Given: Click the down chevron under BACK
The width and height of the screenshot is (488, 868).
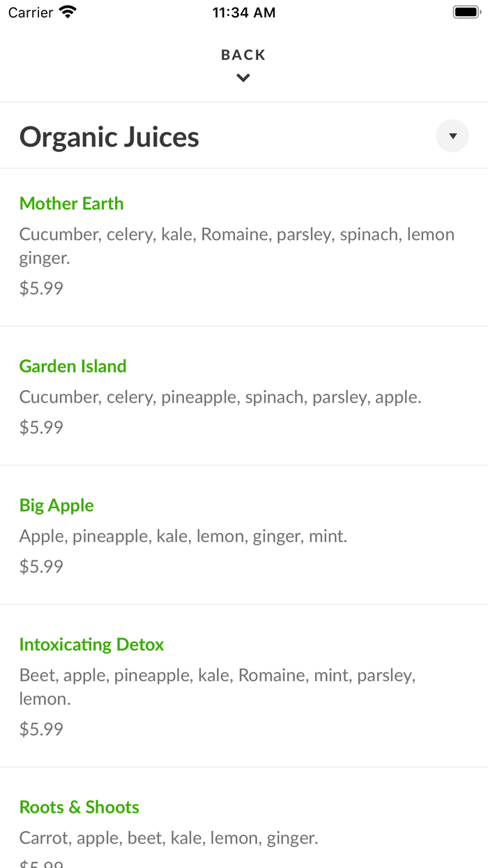Looking at the screenshot, I should 243,78.
